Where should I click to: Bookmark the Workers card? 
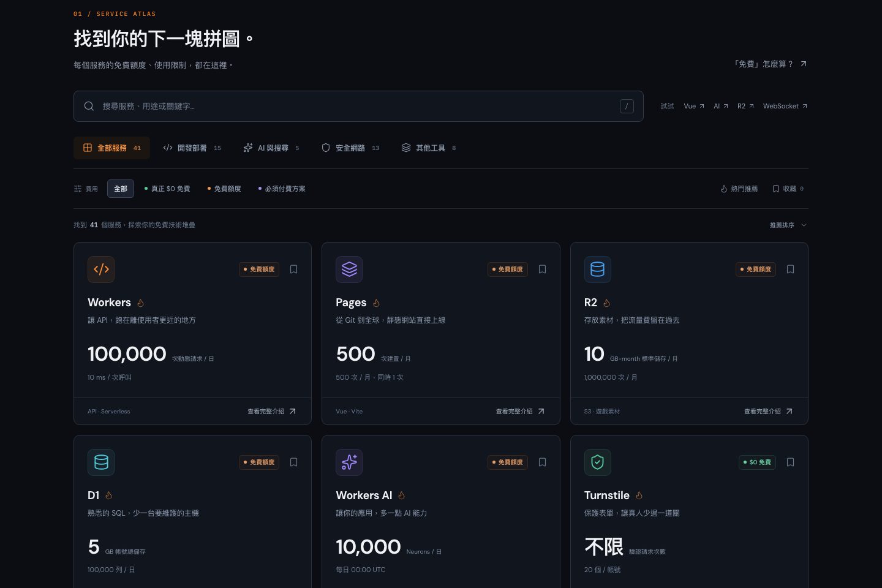293,269
